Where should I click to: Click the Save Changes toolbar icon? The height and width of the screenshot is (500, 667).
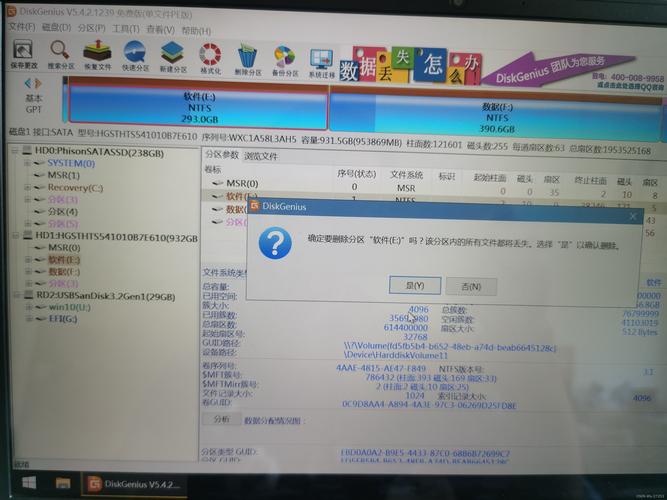(23, 54)
